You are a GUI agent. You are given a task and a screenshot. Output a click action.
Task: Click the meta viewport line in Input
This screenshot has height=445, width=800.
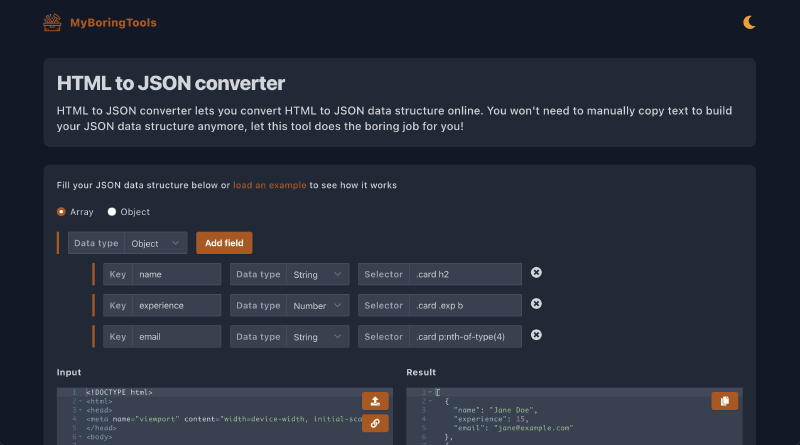tap(224, 419)
